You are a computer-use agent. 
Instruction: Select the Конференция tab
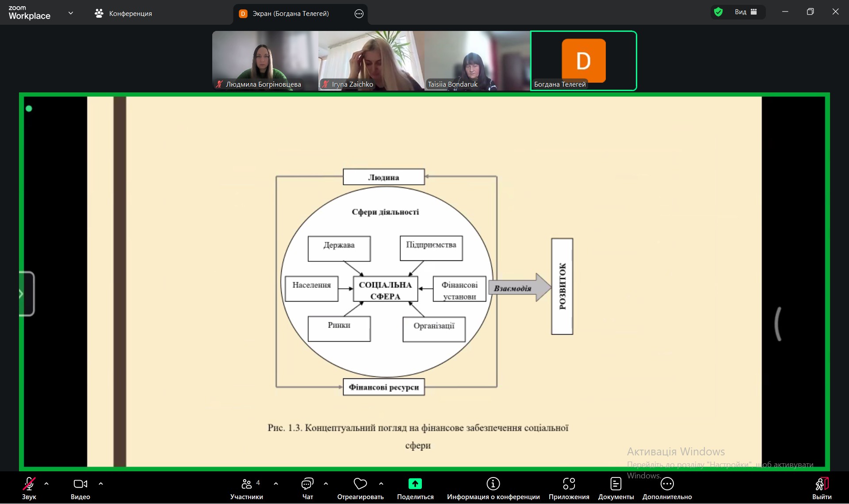click(x=123, y=14)
